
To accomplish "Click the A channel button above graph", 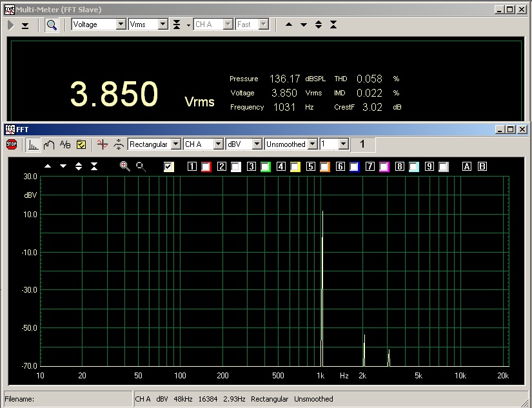I will point(467,167).
